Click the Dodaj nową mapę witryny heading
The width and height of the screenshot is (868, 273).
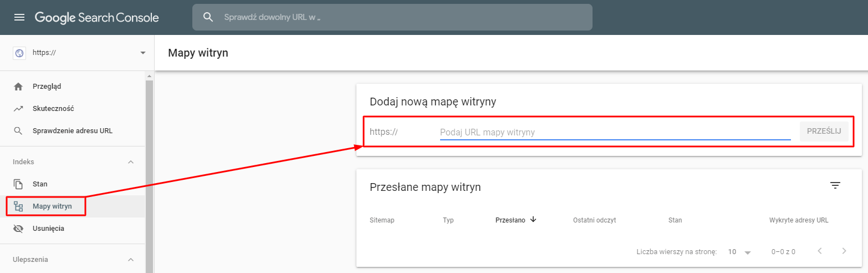432,102
